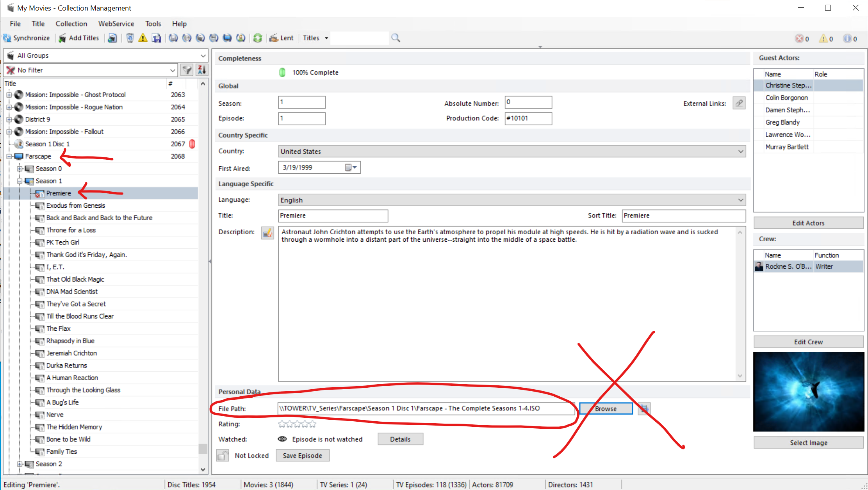Click the File Path text field

point(426,408)
